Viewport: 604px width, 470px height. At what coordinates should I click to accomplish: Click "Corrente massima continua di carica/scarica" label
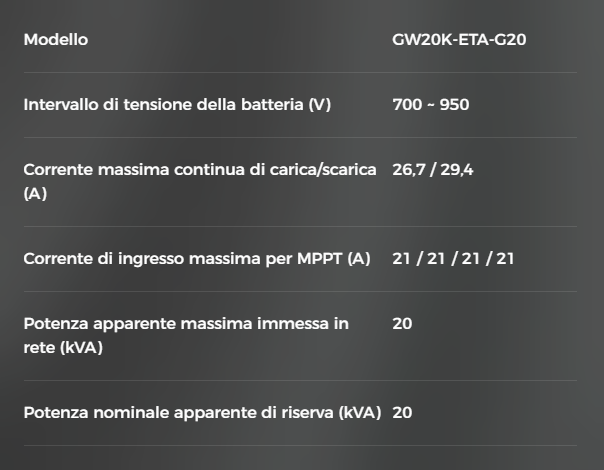tap(200, 171)
